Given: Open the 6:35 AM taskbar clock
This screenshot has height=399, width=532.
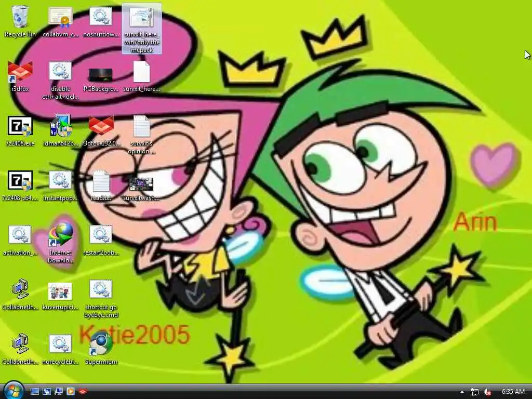Looking at the screenshot, I should [x=513, y=392].
